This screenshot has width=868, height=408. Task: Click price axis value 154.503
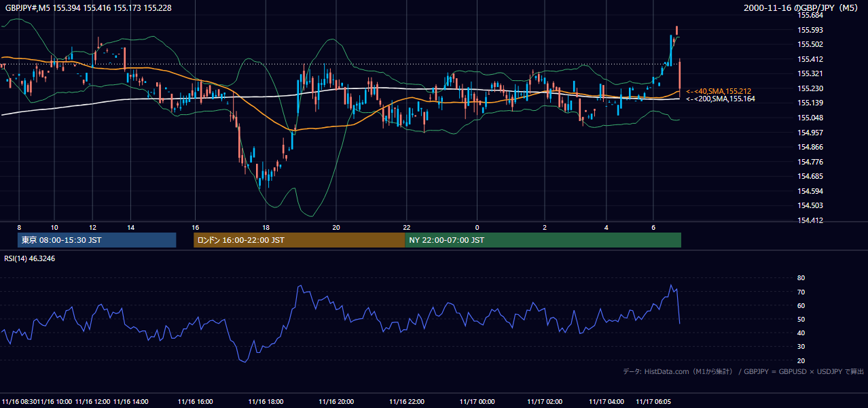tap(810, 205)
